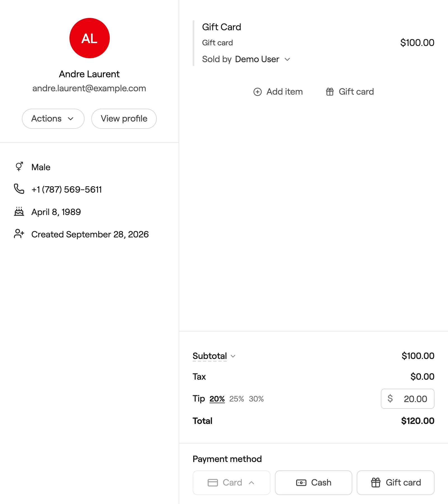The image size is (448, 504).
Task: Click the person-plus created icon
Action: [19, 234]
